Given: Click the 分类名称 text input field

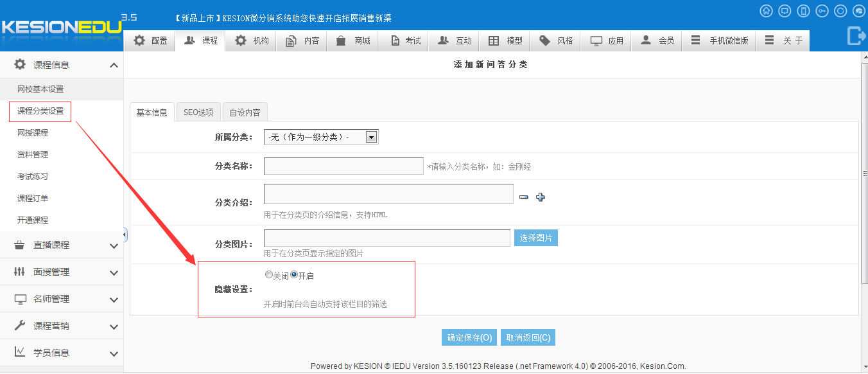Looking at the screenshot, I should (x=343, y=166).
